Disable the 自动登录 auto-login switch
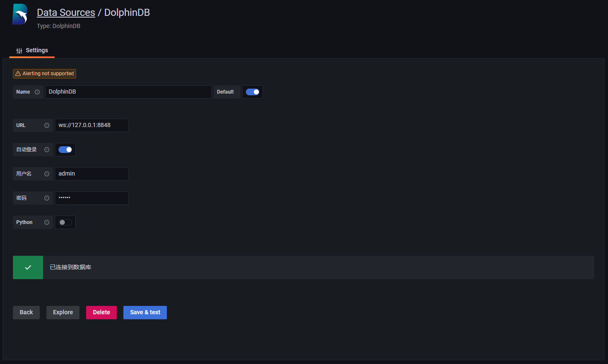The width and height of the screenshot is (608, 364). point(65,150)
